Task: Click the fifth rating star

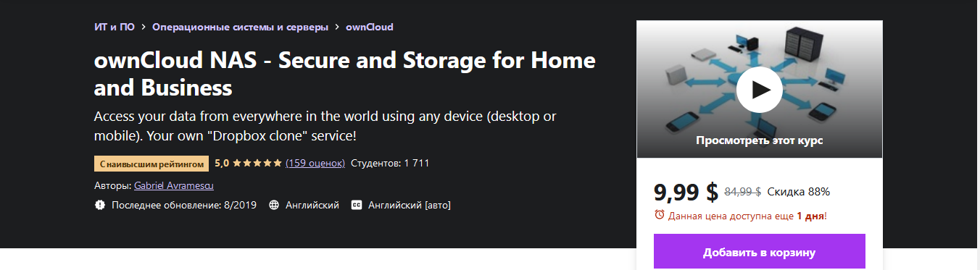Action: [277, 163]
